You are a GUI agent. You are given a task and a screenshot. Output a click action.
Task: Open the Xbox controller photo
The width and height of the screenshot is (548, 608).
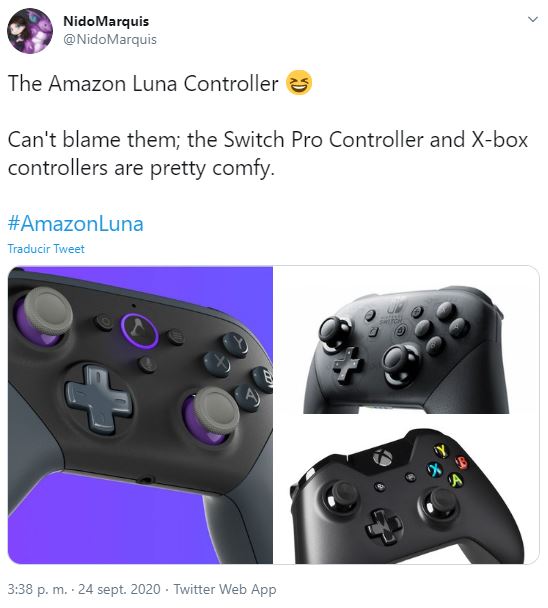click(406, 490)
